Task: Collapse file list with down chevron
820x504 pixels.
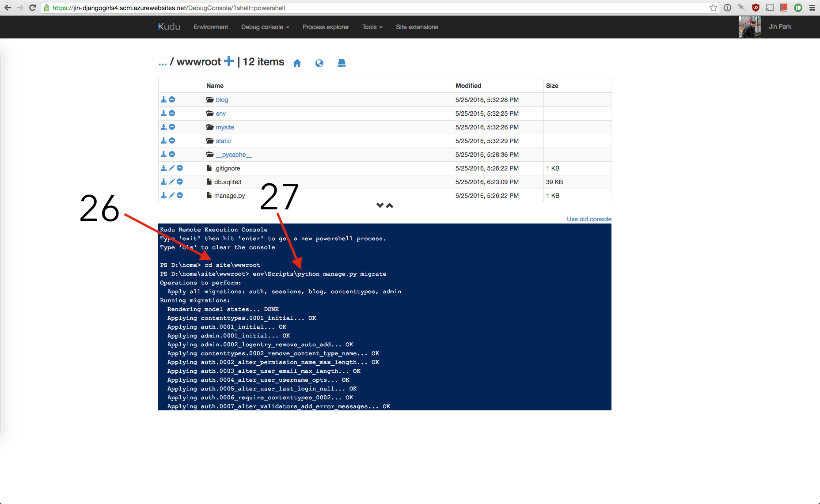Action: click(x=380, y=205)
